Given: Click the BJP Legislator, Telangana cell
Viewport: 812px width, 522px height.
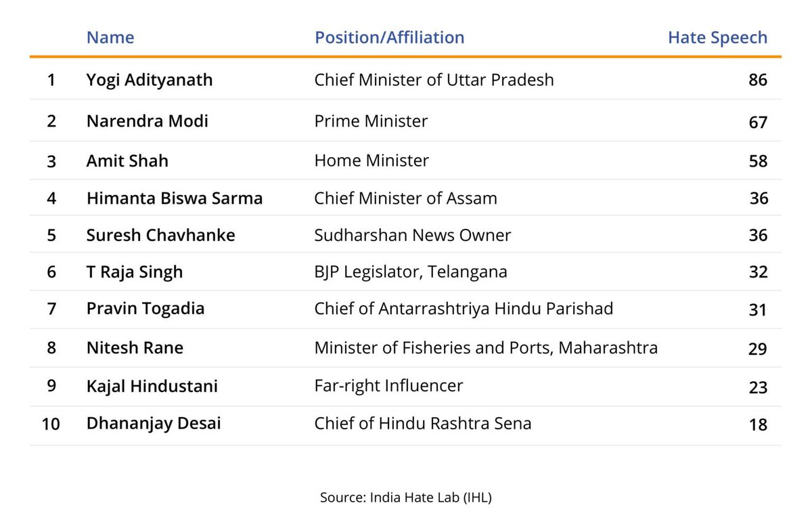Looking at the screenshot, I should 411,272.
